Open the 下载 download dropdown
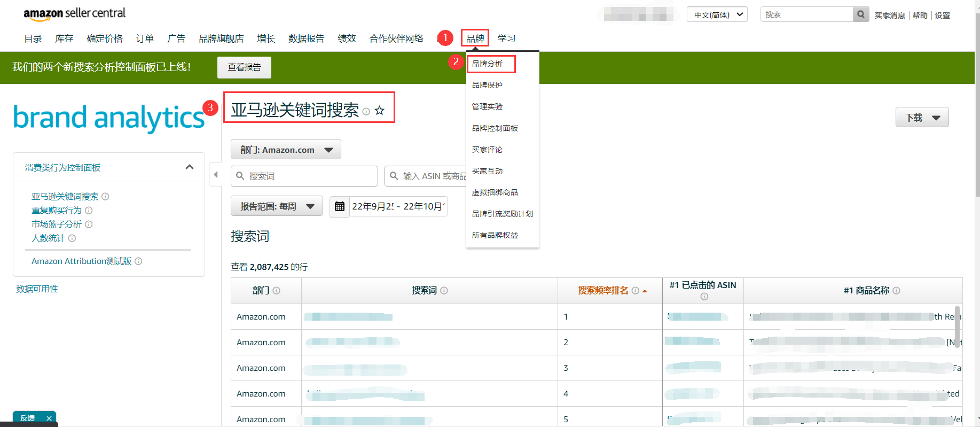 coord(922,118)
